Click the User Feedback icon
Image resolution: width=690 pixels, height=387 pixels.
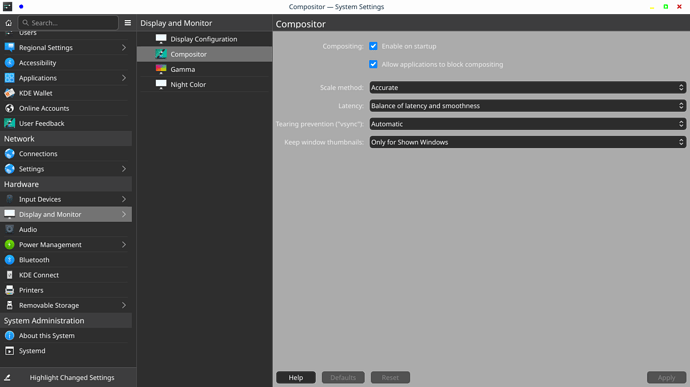[9, 123]
